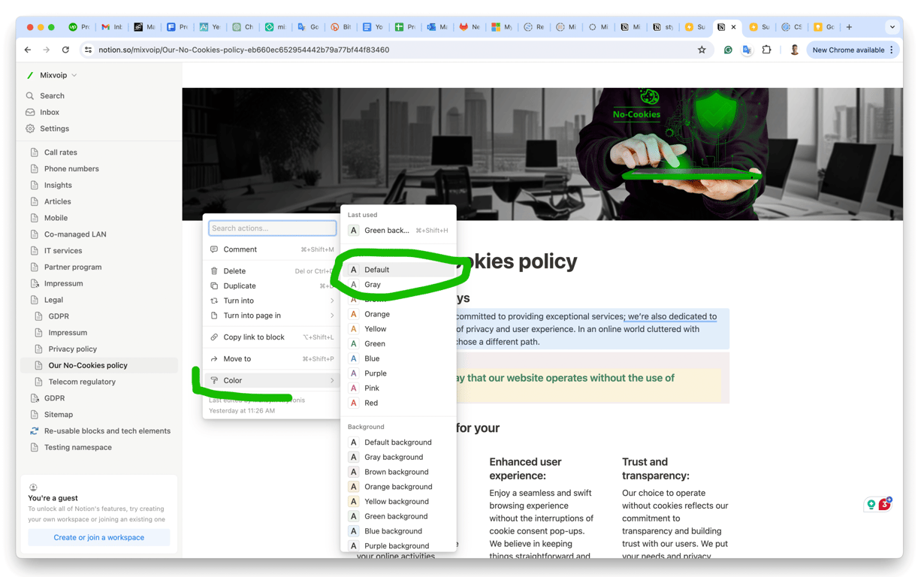
Task: Choose Move to in block menu
Action: [x=272, y=359]
